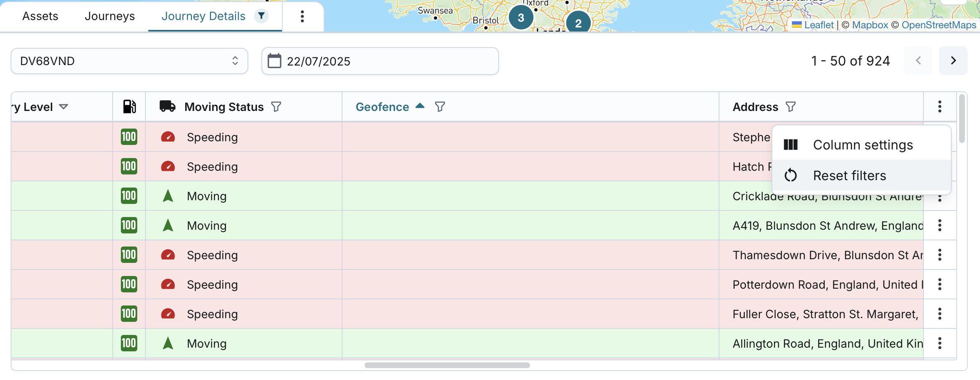The image size is (980, 380).
Task: Click the Moving Status filter funnel icon
Action: [276, 107]
